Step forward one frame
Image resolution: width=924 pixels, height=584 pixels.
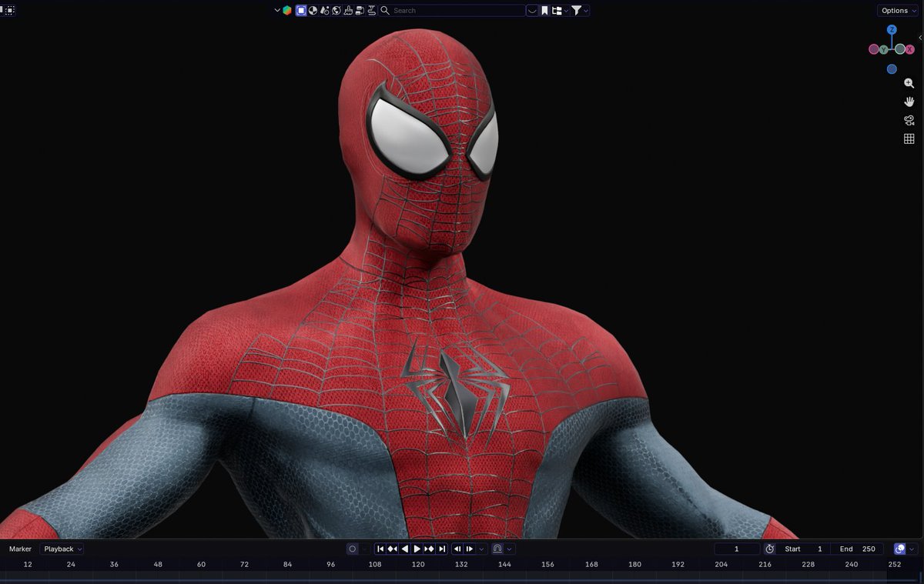[470, 549]
